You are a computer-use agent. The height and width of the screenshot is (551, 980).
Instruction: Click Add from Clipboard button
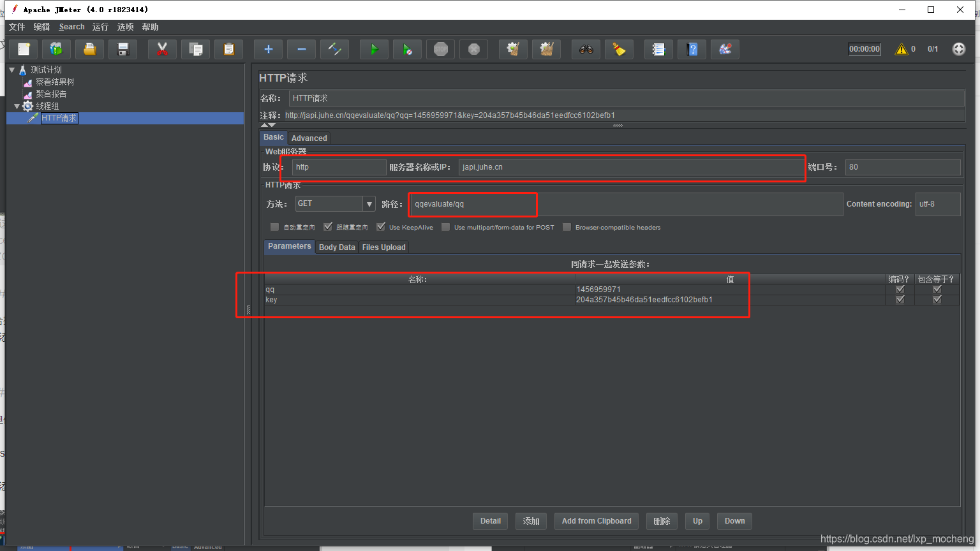point(597,521)
